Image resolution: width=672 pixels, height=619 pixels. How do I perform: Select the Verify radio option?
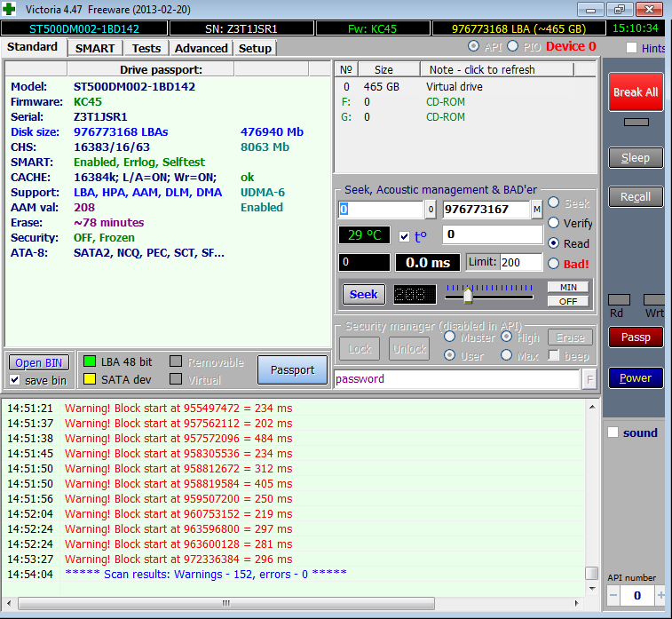[x=554, y=223]
